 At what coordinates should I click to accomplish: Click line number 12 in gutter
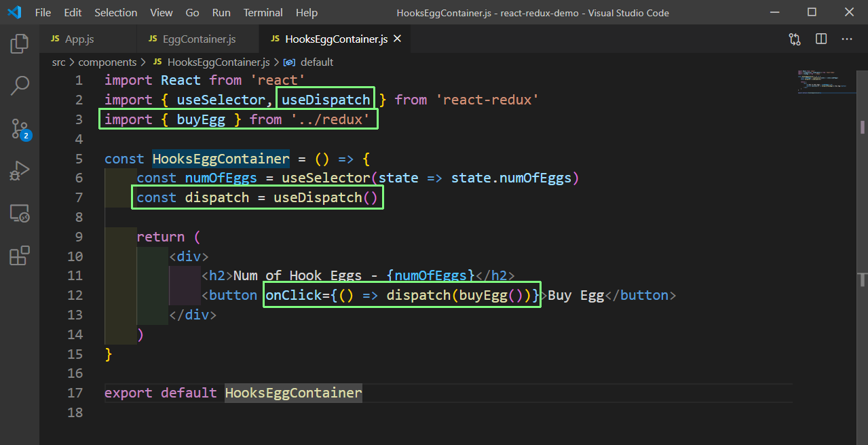[x=75, y=295]
